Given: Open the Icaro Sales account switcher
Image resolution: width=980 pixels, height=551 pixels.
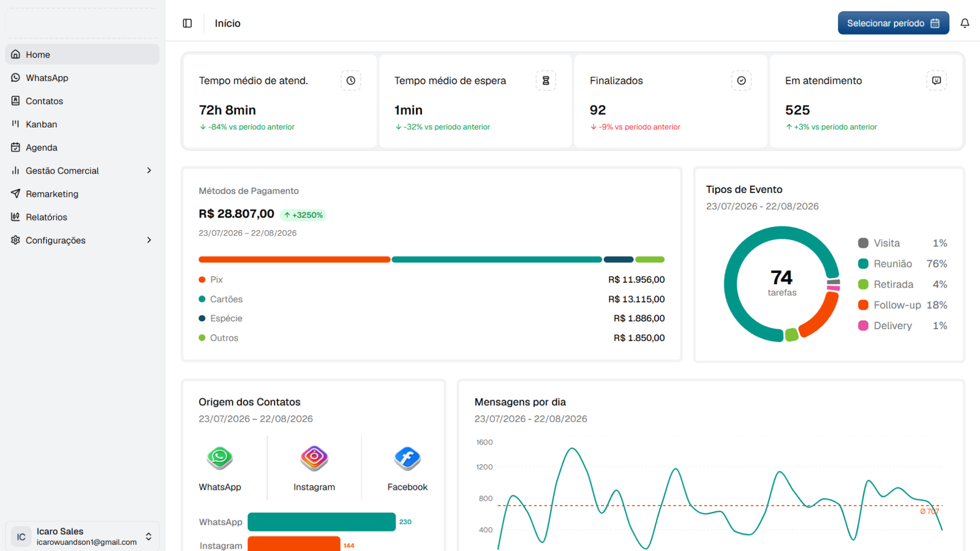Looking at the screenshot, I should click(x=82, y=536).
